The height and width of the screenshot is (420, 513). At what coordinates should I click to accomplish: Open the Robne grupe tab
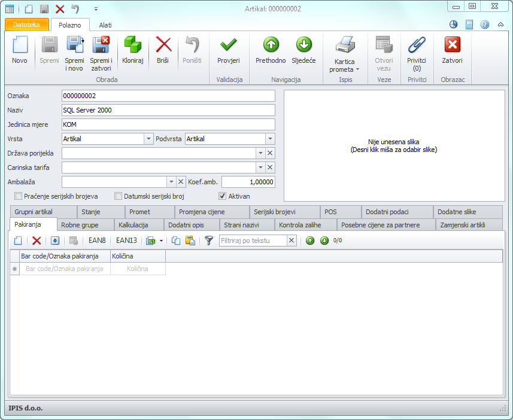(86, 225)
